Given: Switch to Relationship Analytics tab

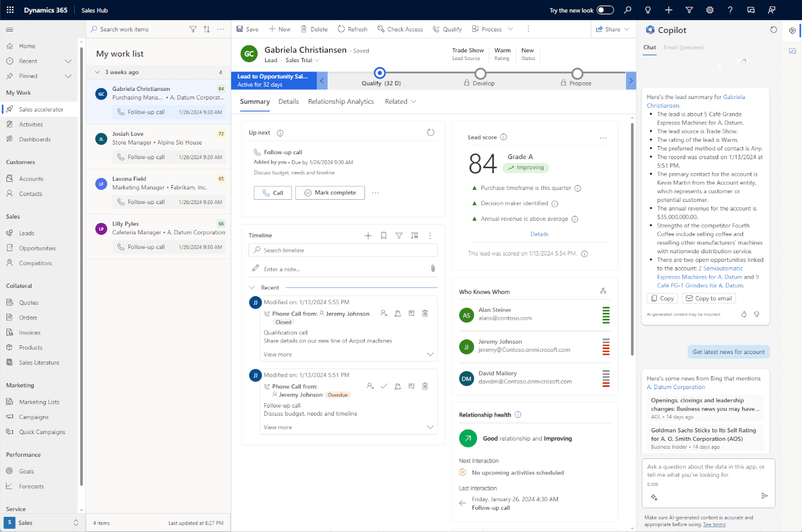Looking at the screenshot, I should (x=341, y=101).
